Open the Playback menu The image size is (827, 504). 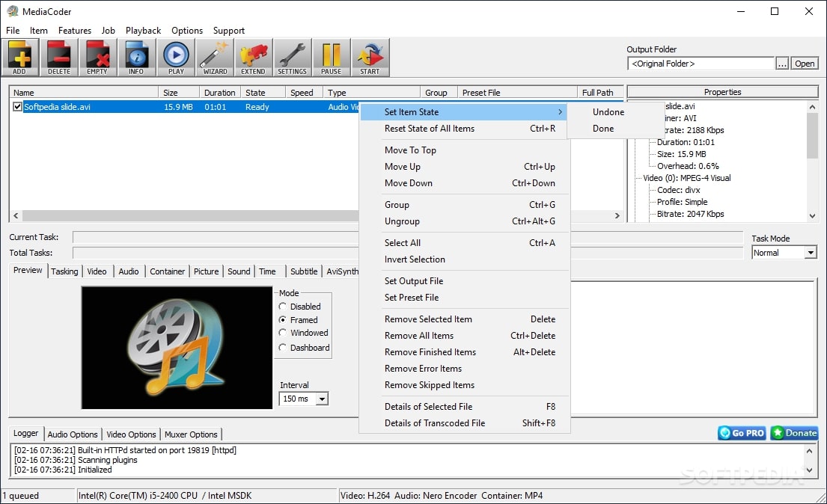click(143, 31)
